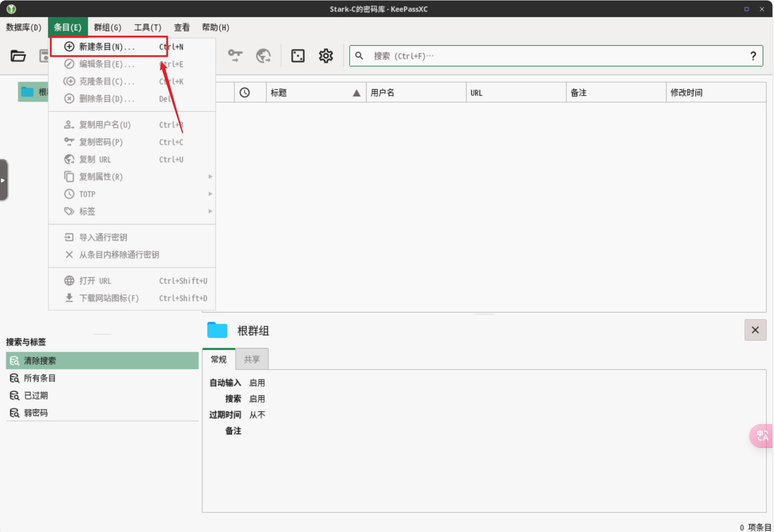This screenshot has width=774, height=532.
Task: Sort by the URL column header
Action: click(x=516, y=92)
